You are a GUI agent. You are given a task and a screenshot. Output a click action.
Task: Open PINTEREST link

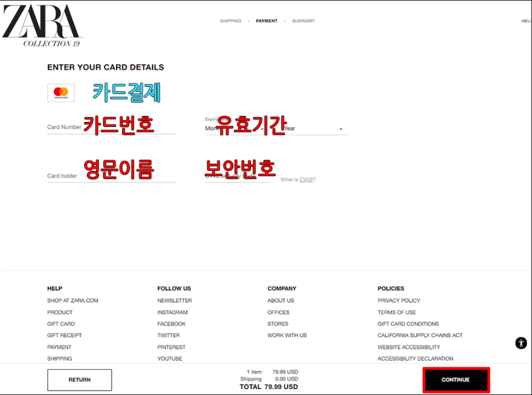[171, 347]
